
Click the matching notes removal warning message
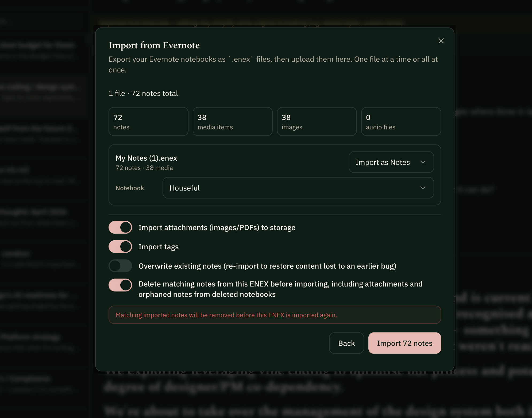pos(275,315)
